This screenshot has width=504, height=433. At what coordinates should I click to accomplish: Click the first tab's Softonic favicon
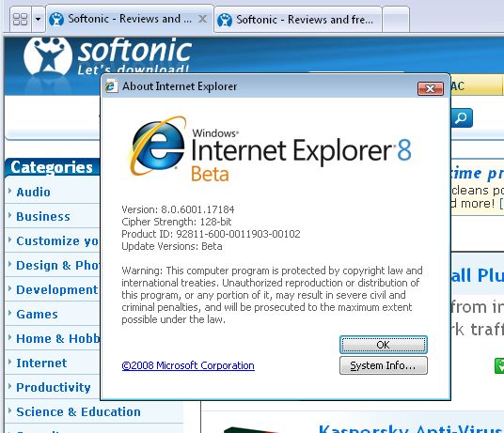[56, 20]
